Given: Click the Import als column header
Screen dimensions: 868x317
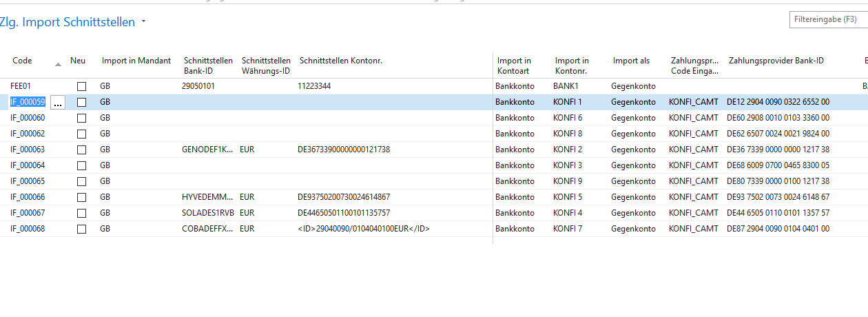Looking at the screenshot, I should pyautogui.click(x=631, y=61).
